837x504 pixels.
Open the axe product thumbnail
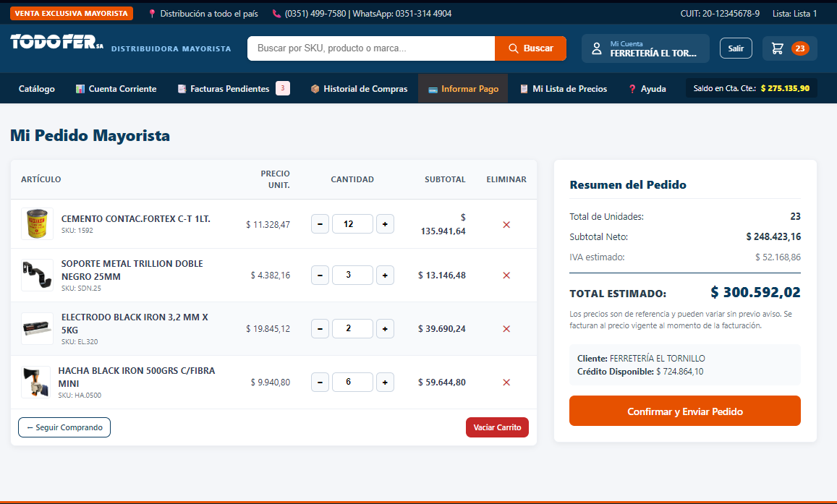(35, 382)
